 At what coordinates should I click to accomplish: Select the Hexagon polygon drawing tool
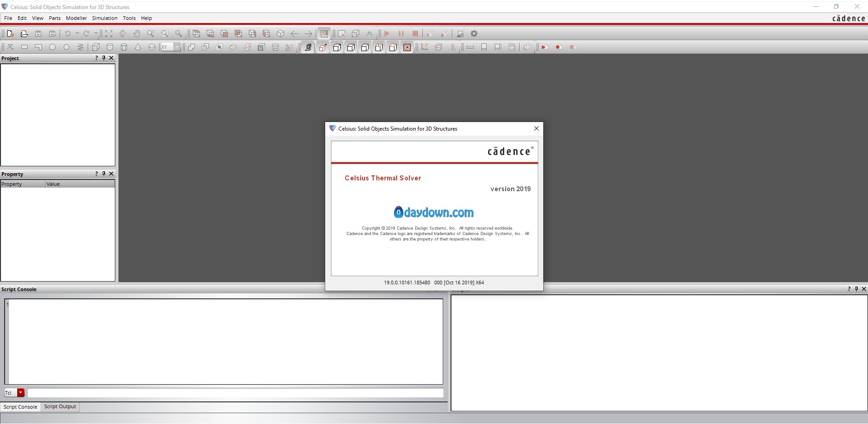click(66, 47)
